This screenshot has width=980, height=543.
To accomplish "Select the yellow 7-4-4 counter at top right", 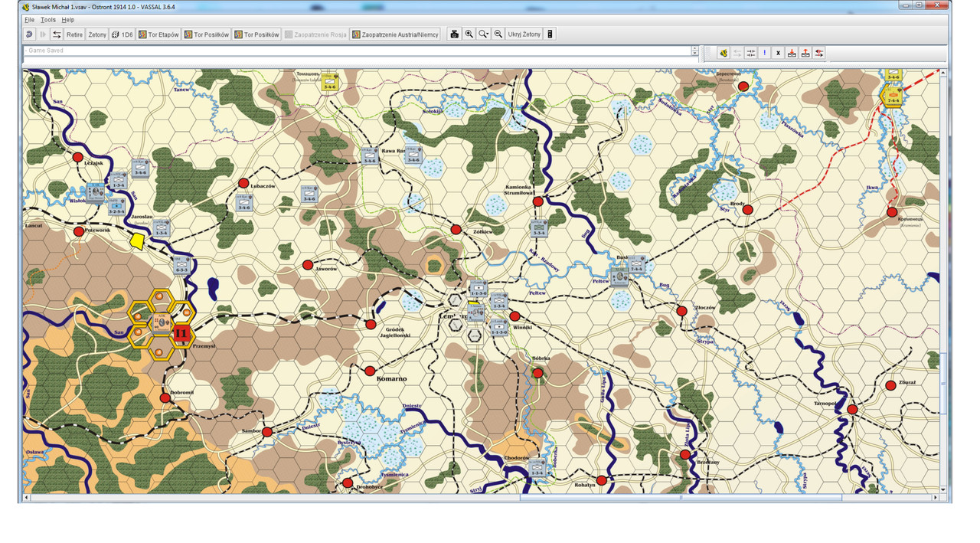I will (893, 95).
